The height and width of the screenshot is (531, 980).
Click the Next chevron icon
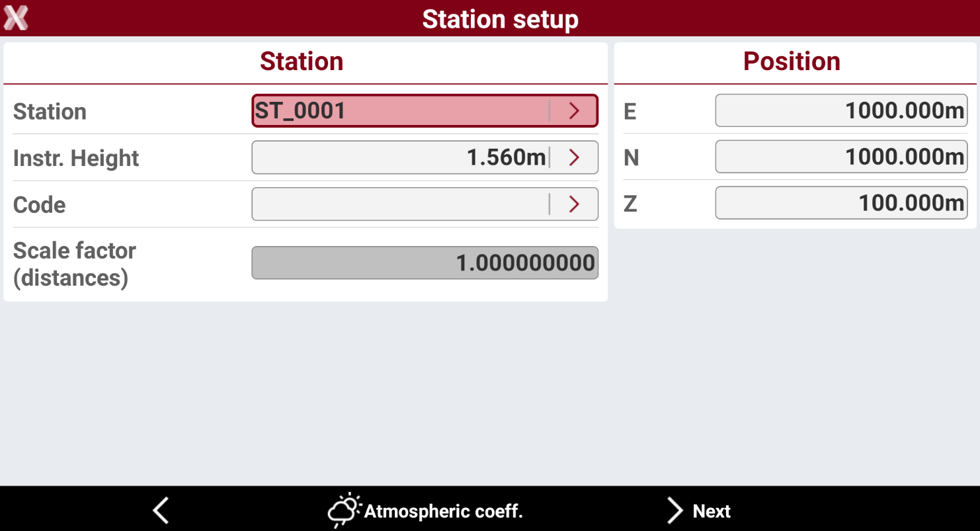tap(674, 511)
